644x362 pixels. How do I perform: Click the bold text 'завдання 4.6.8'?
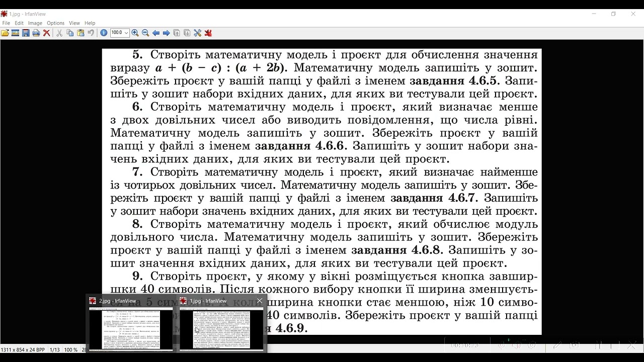click(397, 250)
